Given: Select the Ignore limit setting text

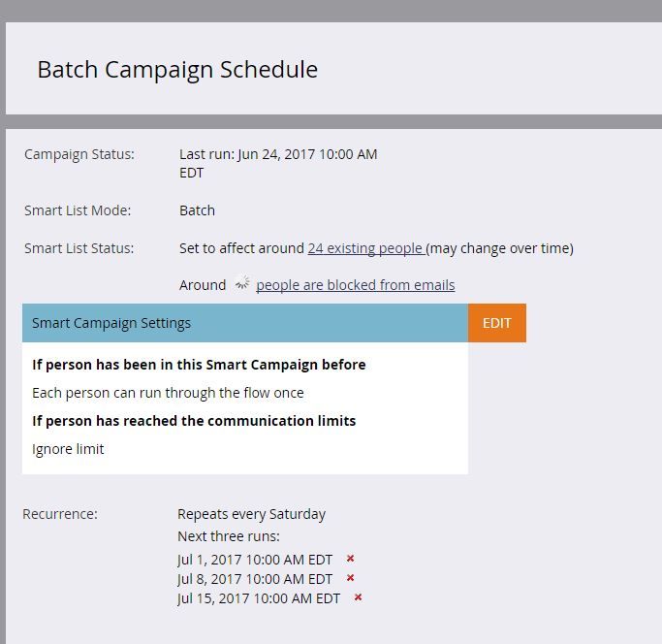Looking at the screenshot, I should point(68,449).
